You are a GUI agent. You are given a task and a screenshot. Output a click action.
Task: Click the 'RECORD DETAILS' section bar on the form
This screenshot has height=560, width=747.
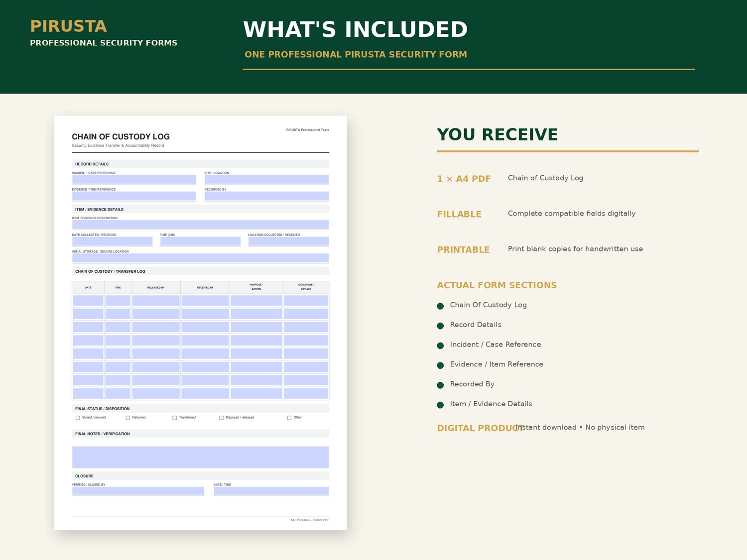coord(200,164)
